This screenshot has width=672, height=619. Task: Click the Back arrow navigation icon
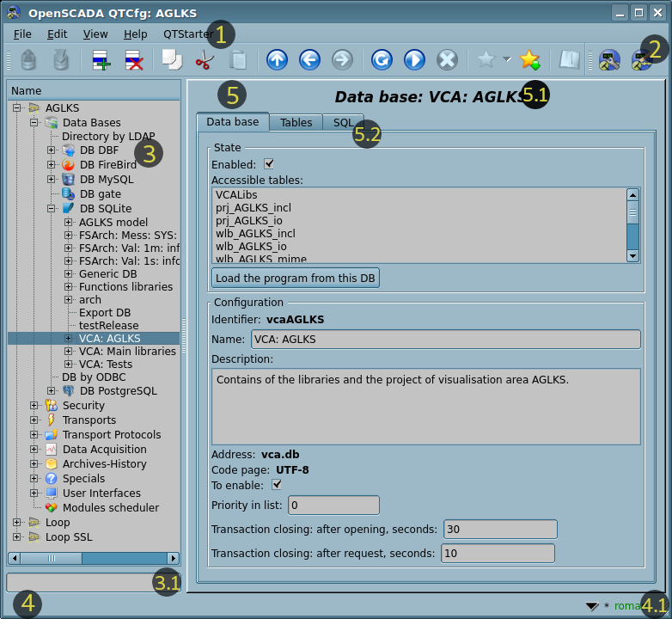(x=309, y=60)
